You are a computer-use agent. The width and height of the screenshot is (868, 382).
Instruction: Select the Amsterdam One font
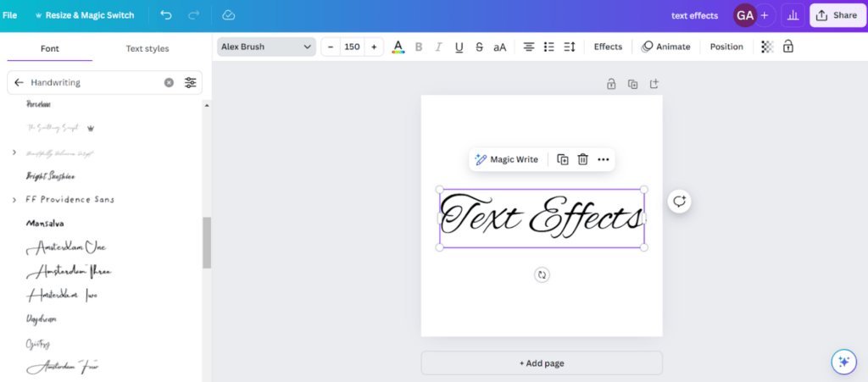66,247
